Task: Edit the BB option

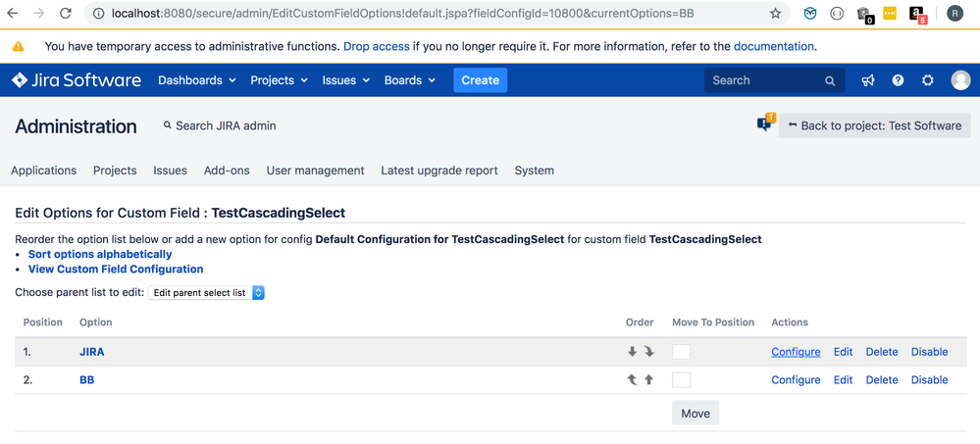Action: [843, 379]
